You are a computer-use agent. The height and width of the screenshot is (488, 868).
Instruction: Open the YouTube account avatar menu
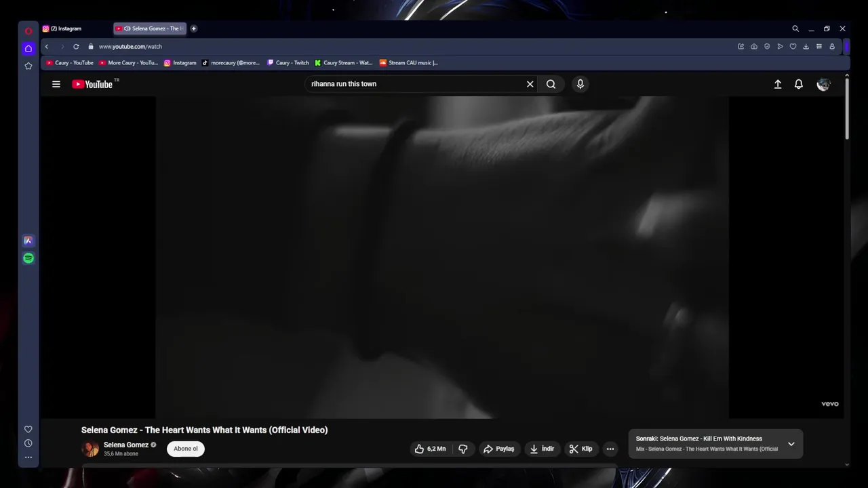[823, 84]
